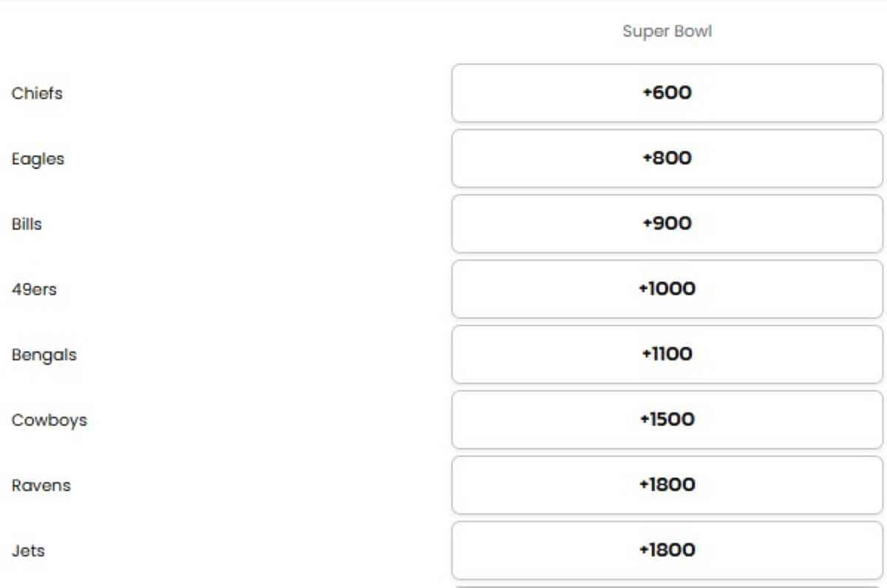Image resolution: width=887 pixels, height=588 pixels.
Task: Click the Super Bowl column header
Action: 667,32
